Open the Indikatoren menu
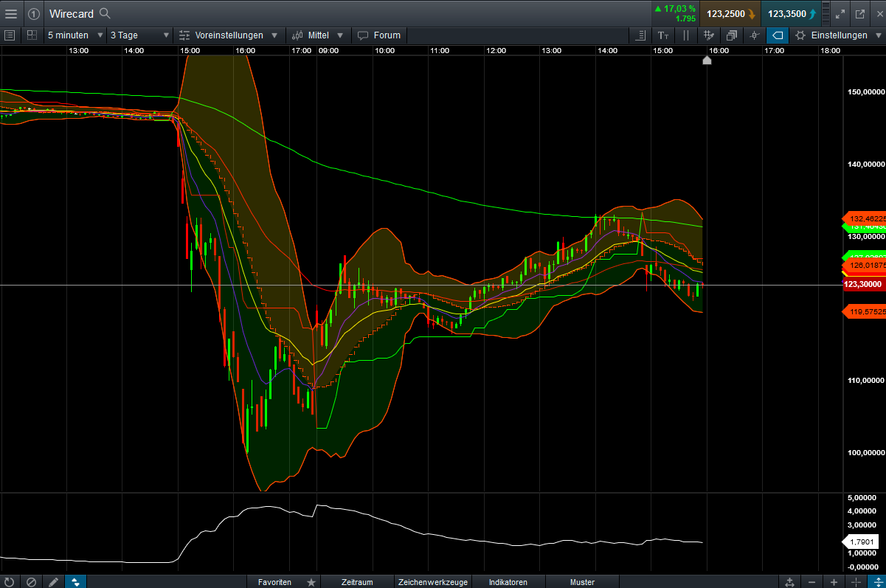The image size is (886, 588). (508, 582)
